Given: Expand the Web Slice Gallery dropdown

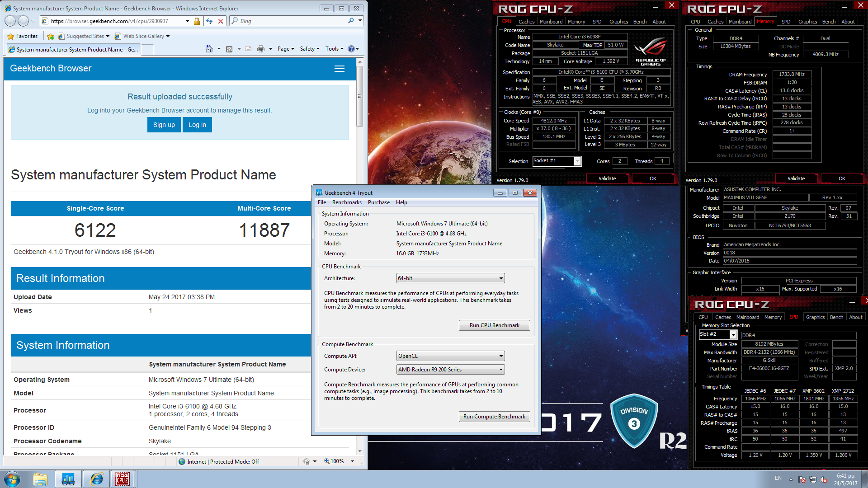Looking at the screenshot, I should click(168, 36).
